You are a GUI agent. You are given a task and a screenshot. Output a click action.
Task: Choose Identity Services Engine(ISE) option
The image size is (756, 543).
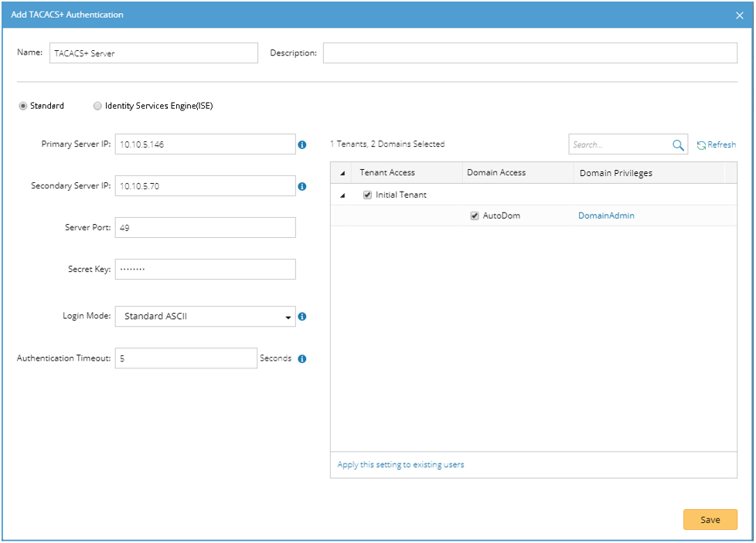(x=97, y=106)
